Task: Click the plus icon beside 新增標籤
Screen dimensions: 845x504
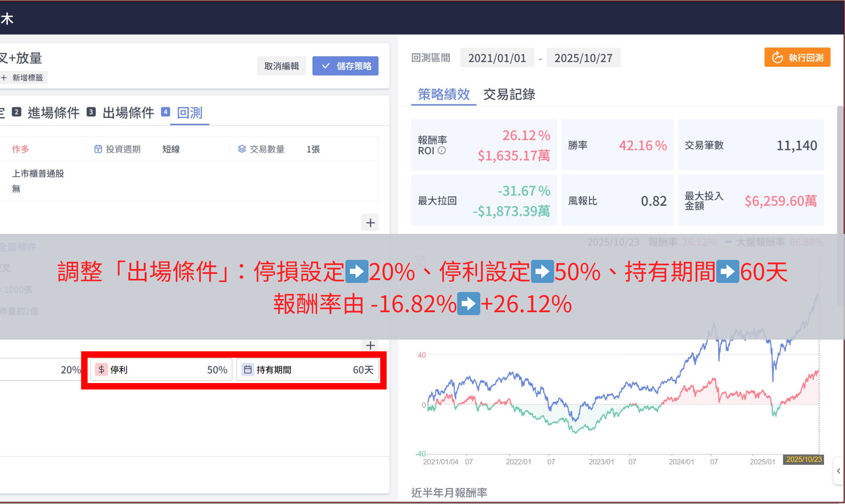Action: pyautogui.click(x=4, y=78)
